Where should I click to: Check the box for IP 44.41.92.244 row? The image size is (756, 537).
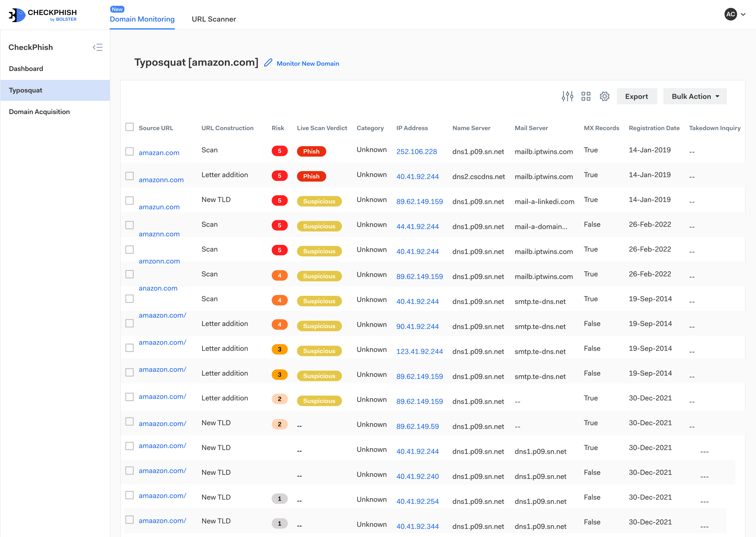(129, 225)
